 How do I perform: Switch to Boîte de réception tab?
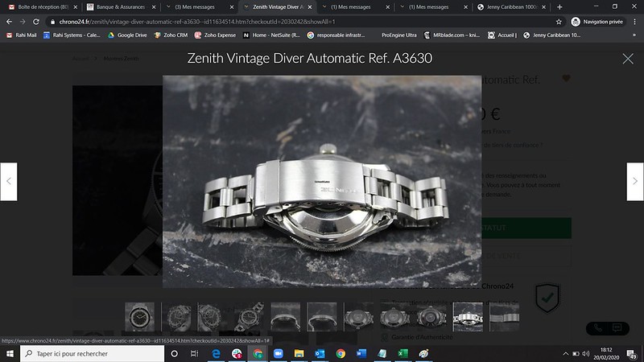coord(43,7)
